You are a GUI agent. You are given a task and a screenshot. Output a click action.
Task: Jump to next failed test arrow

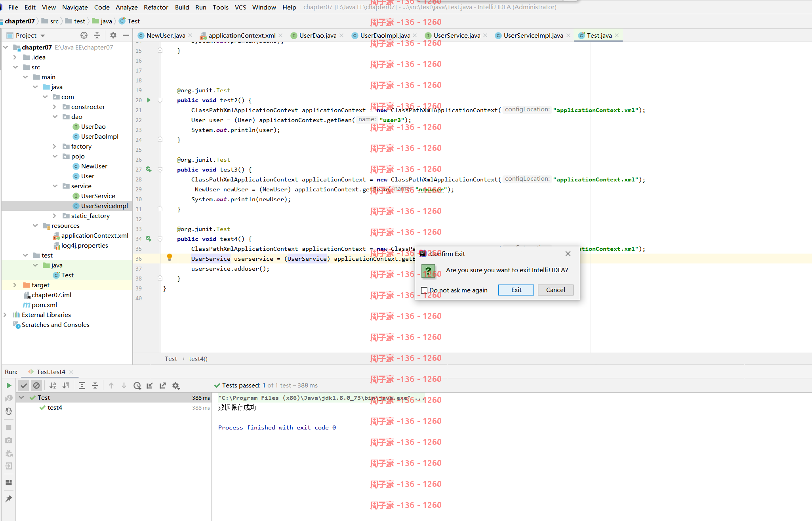(124, 386)
